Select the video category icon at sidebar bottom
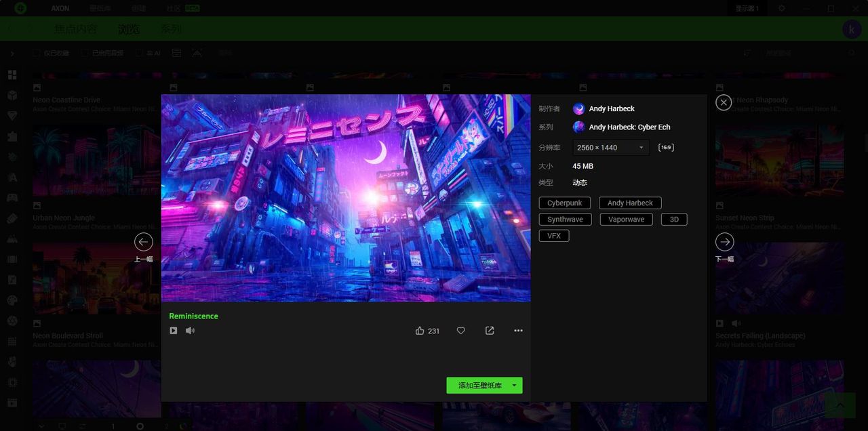The height and width of the screenshot is (431, 868). point(12,403)
